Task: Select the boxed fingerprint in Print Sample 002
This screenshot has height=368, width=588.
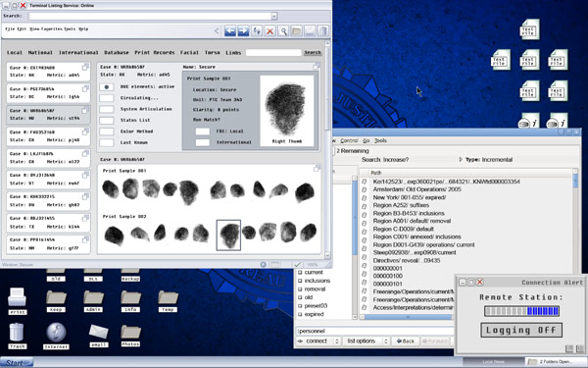Action: [228, 236]
